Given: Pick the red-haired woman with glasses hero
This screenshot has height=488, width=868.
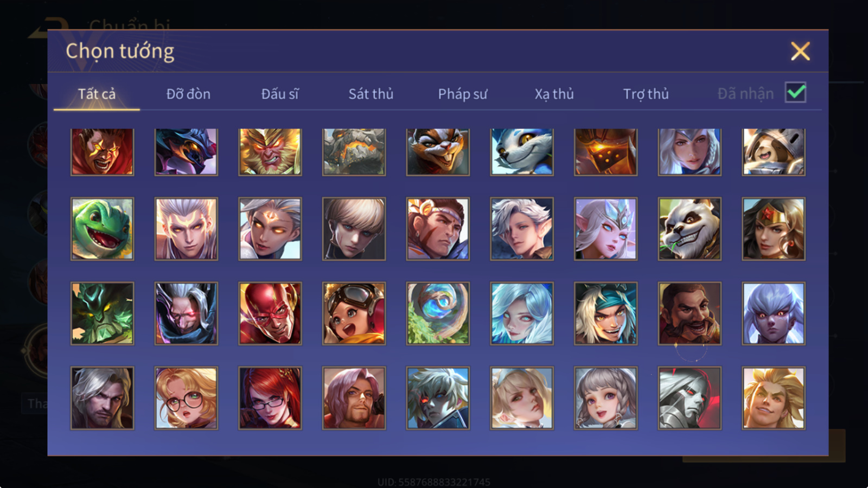Looking at the screenshot, I should coord(270,398).
